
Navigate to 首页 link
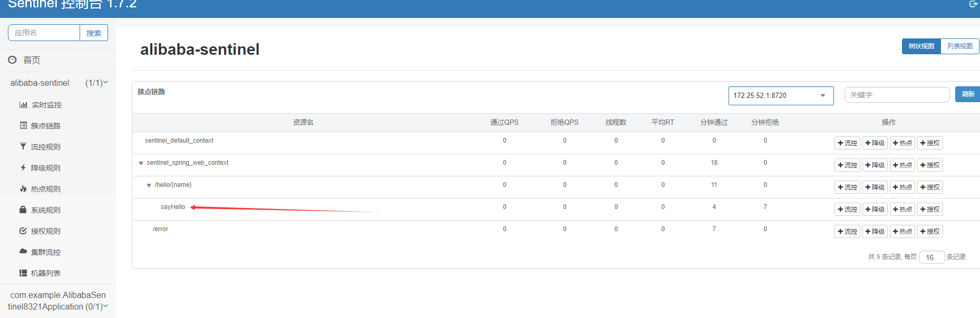32,60
